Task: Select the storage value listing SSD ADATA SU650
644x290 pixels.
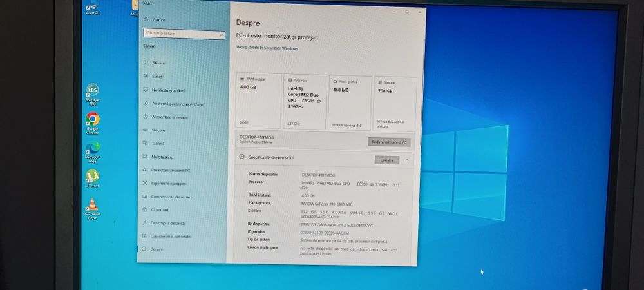Action: coord(350,215)
